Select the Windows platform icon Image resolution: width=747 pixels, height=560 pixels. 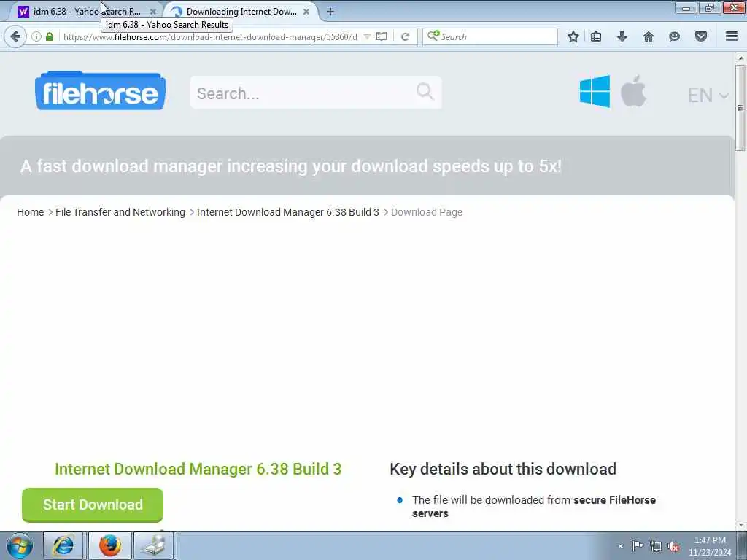(x=595, y=91)
